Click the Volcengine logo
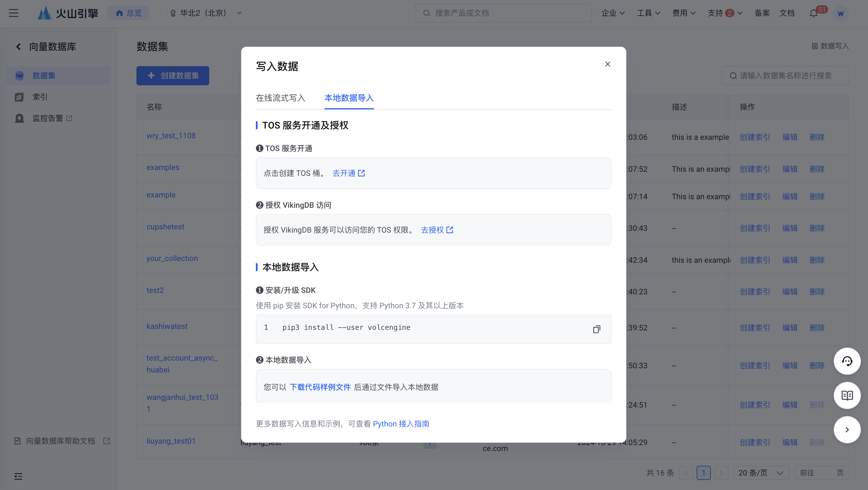 point(67,13)
